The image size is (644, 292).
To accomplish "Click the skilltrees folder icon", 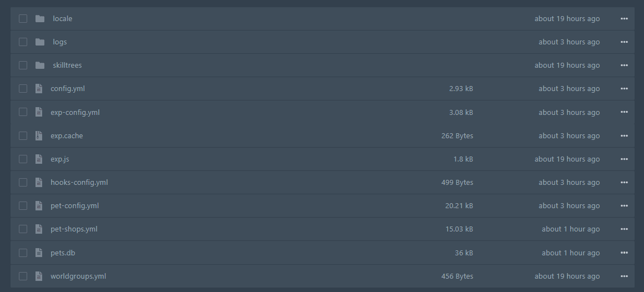I will (x=39, y=65).
